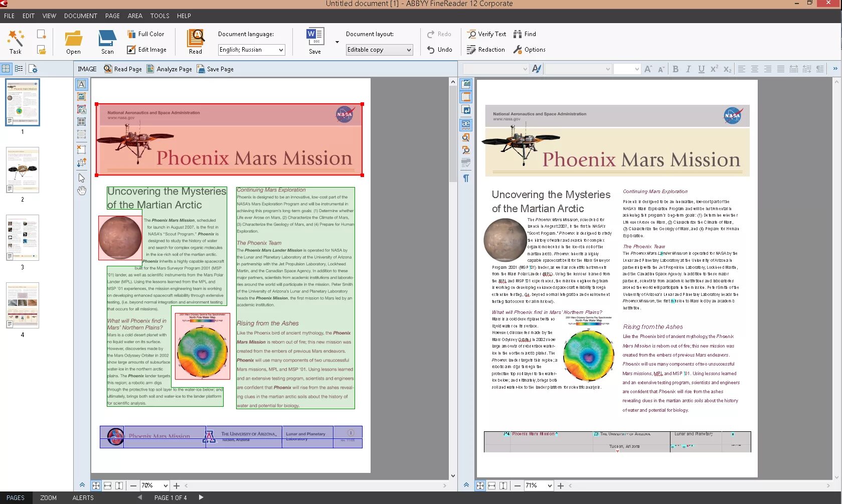Open the Edit Image tool
This screenshot has width=842, height=504.
(146, 50)
